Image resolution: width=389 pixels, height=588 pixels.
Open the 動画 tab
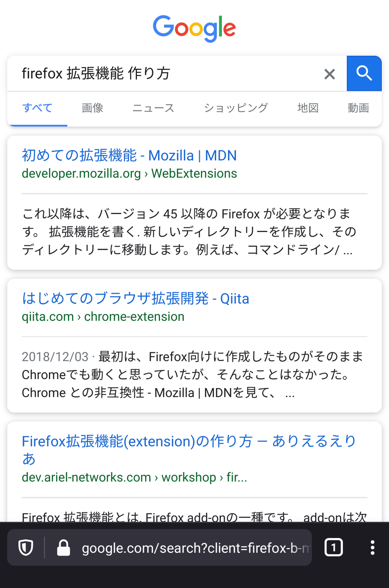358,108
